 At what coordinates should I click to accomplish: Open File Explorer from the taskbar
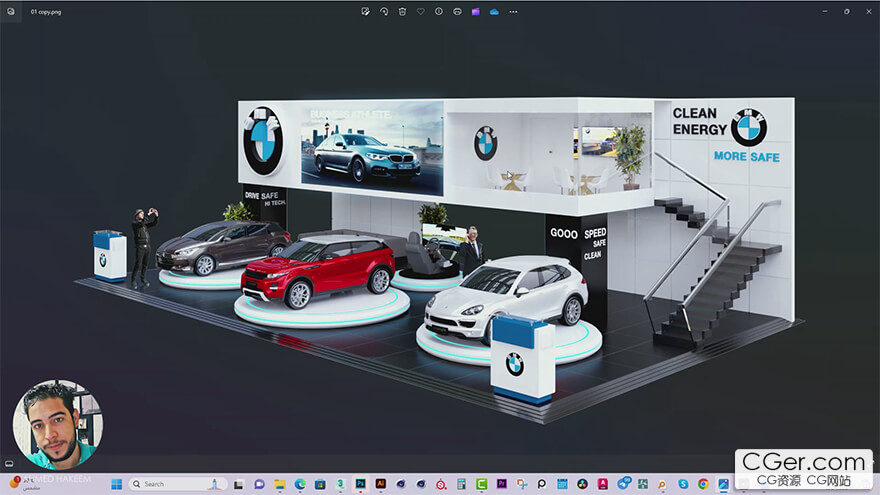[x=279, y=484]
